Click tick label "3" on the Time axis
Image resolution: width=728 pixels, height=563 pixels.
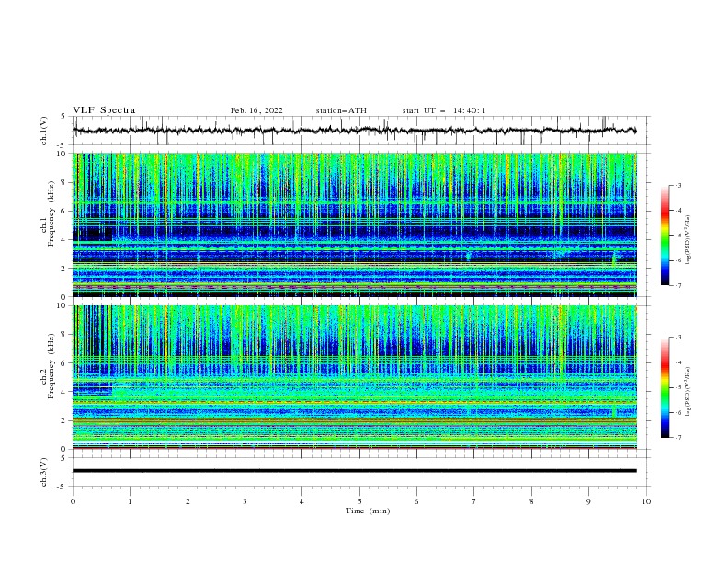[245, 501]
